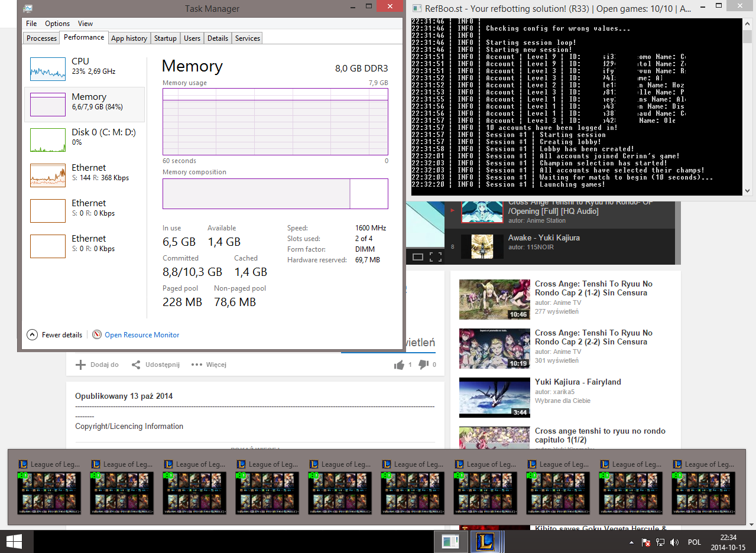Enter fullscreen on the YouTube player

point(436,256)
